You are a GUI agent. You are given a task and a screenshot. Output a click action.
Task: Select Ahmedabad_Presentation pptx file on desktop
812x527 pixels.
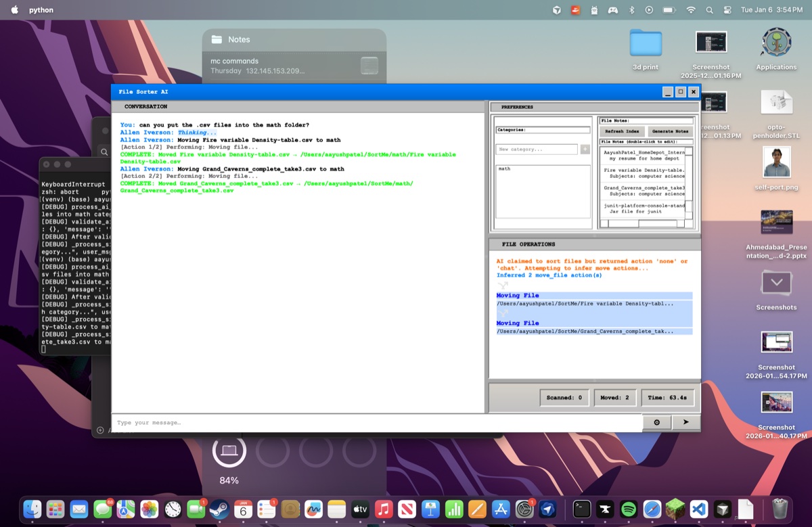coord(776,221)
